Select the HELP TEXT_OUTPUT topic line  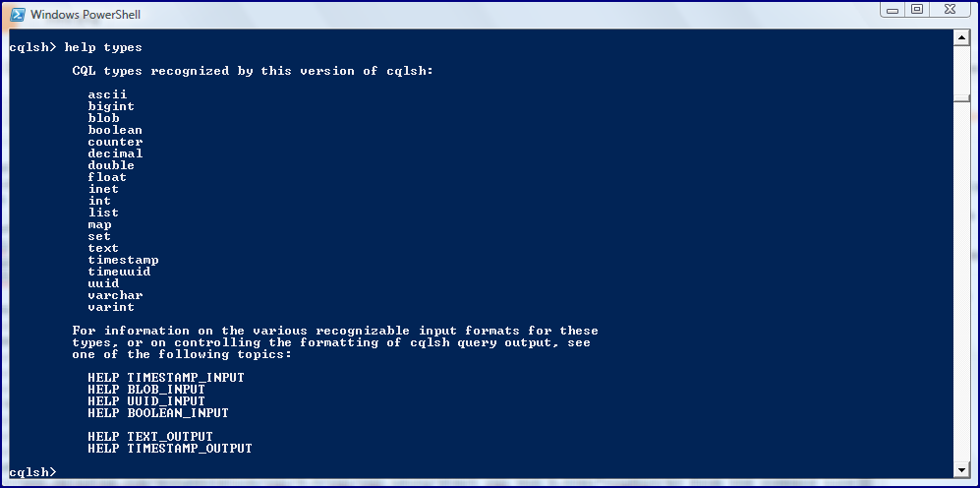pos(150,437)
